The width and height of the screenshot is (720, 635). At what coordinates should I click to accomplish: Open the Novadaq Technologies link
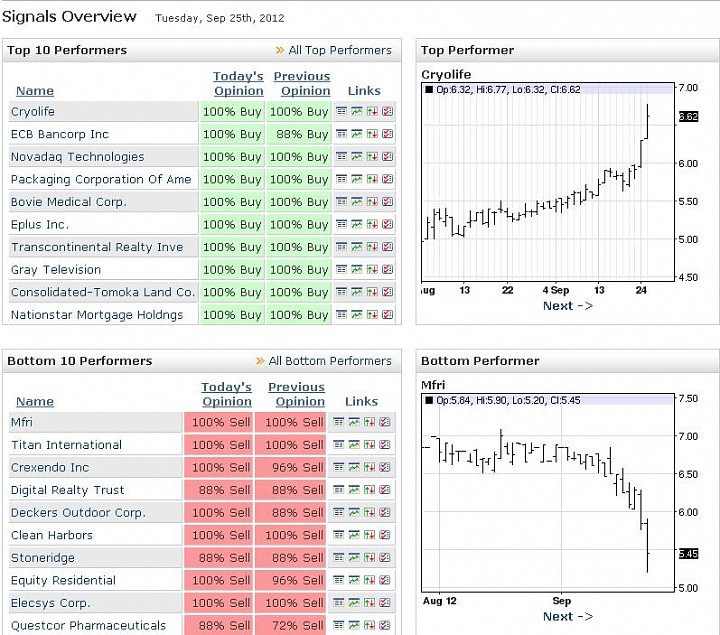(x=78, y=157)
